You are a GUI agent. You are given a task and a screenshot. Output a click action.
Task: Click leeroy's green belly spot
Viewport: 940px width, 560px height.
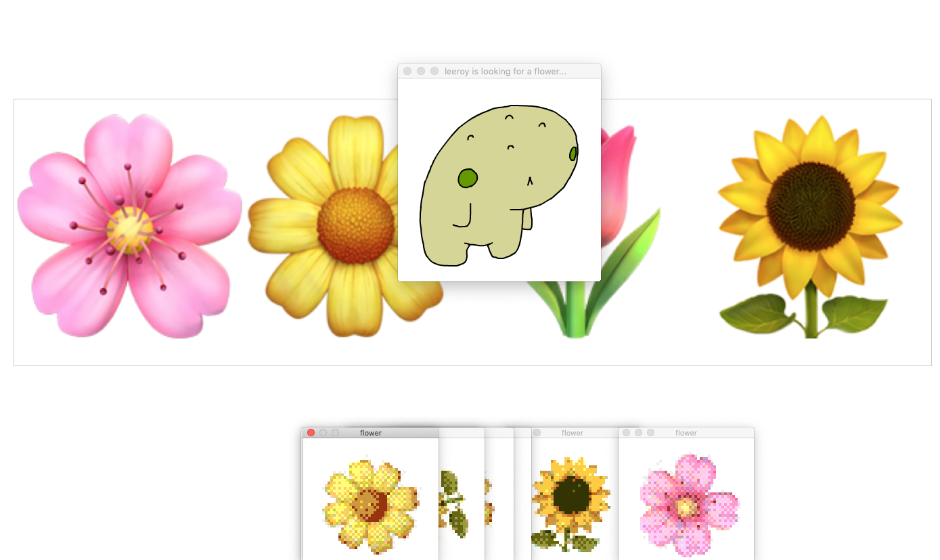pyautogui.click(x=468, y=177)
